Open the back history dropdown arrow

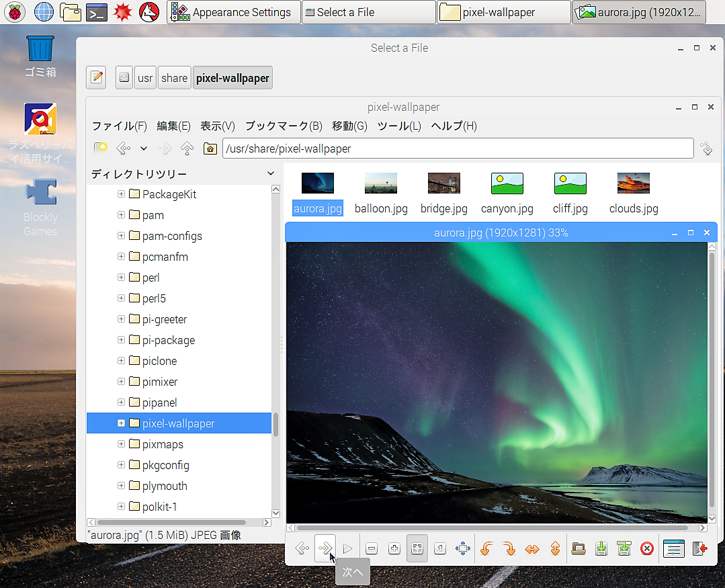tap(144, 149)
